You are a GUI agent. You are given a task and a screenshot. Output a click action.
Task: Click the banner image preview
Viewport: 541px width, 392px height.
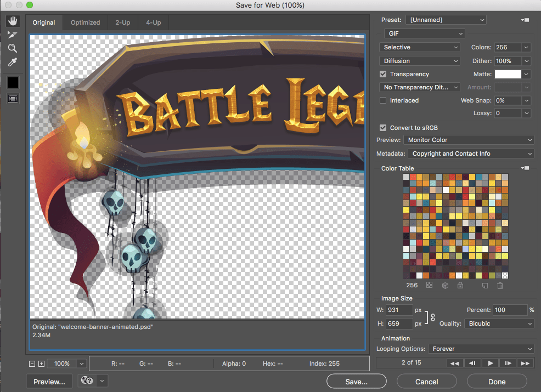pyautogui.click(x=198, y=177)
